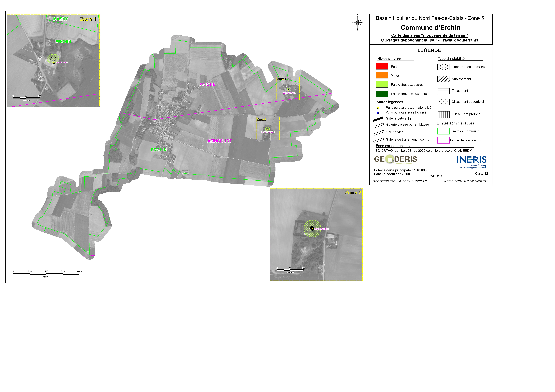Image resolution: width=555 pixels, height=392 pixels.
Task: Click the scale bar inside Zoom 2 inset
Action: click(x=290, y=270)
